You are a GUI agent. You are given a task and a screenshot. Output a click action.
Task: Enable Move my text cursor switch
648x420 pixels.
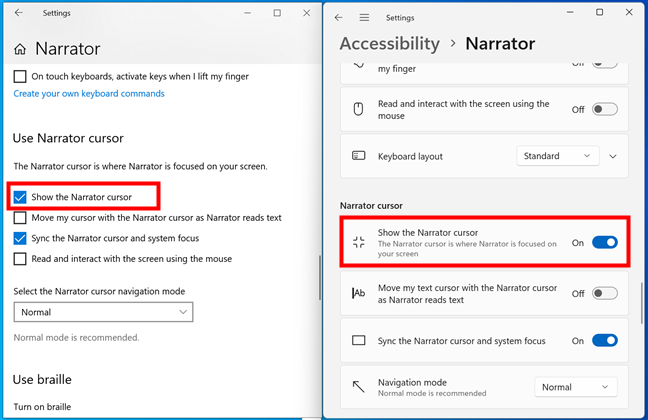pos(605,293)
